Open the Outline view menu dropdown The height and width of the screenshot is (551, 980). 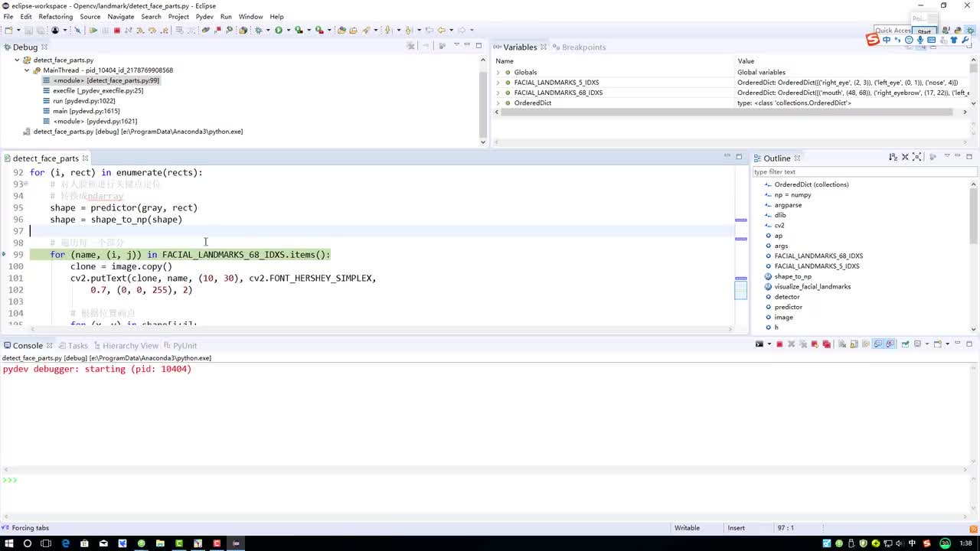946,157
